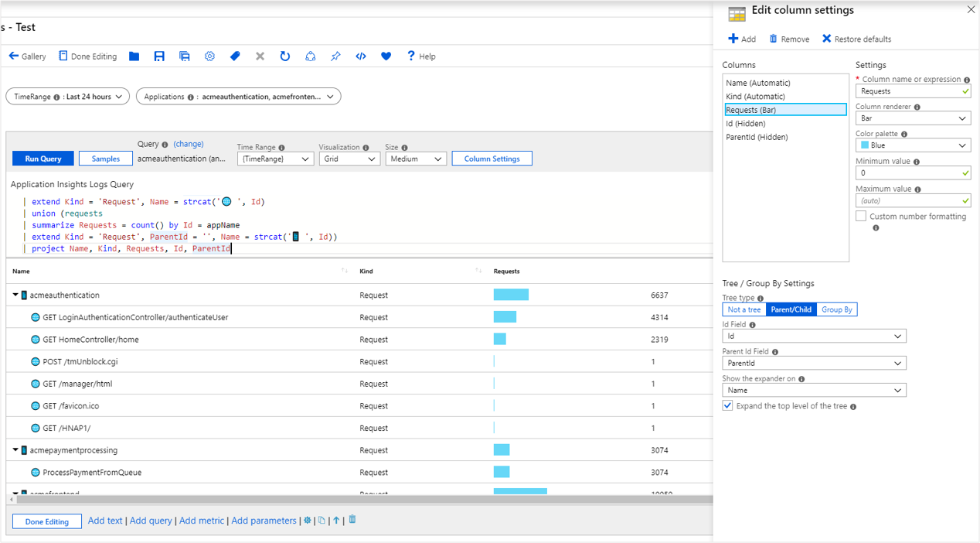Select Kind (Automatic) in the Columns list
Screen dimensions: 980x543
(x=755, y=97)
